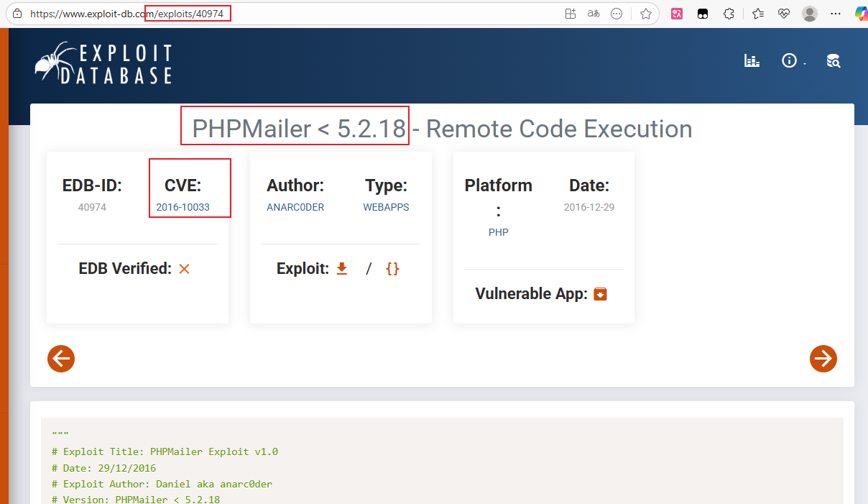
Task: Click the read aloud icon
Action: (x=594, y=14)
